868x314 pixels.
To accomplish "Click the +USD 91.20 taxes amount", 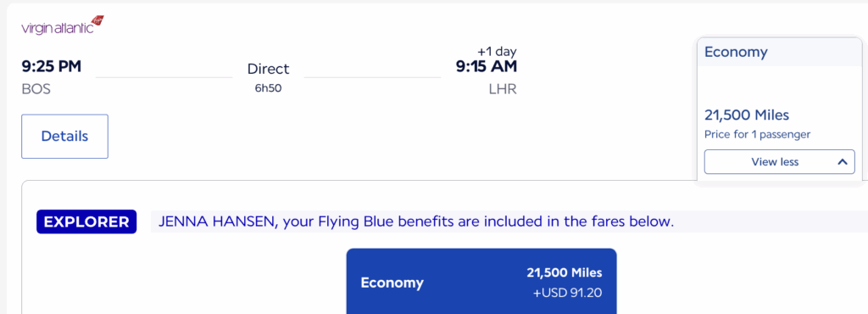I will tap(567, 293).
